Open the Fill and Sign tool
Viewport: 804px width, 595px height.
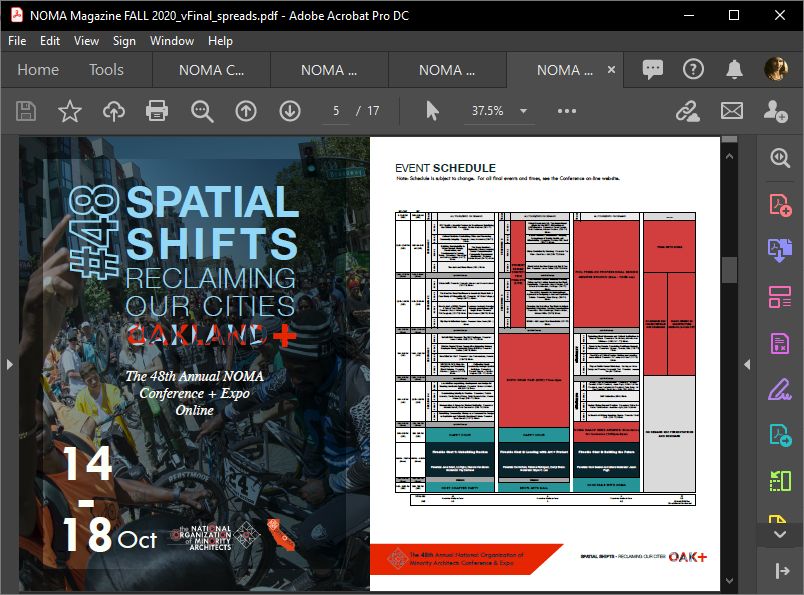(780, 389)
